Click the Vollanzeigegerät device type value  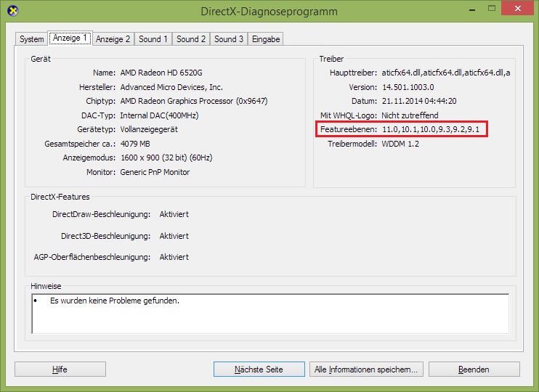pos(149,129)
